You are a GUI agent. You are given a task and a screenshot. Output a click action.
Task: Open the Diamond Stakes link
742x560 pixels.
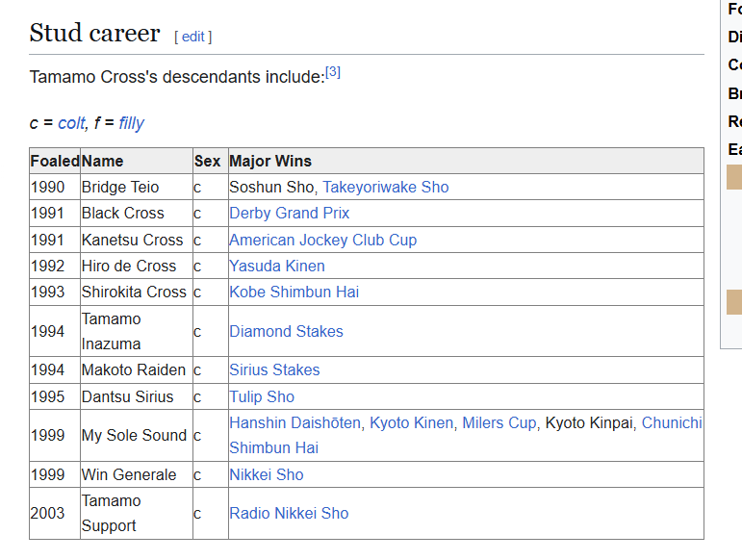[x=286, y=331]
